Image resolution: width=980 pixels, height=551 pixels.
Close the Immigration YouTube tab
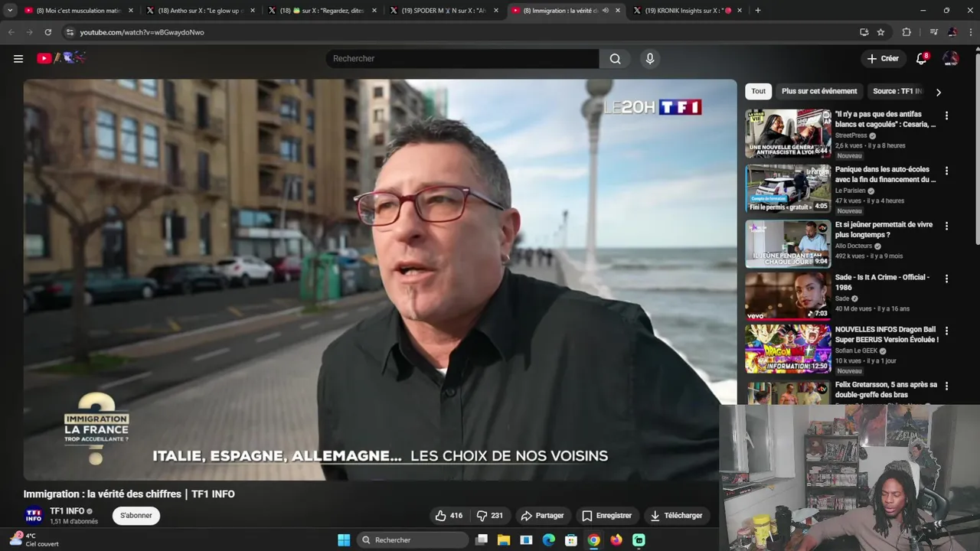click(617, 11)
